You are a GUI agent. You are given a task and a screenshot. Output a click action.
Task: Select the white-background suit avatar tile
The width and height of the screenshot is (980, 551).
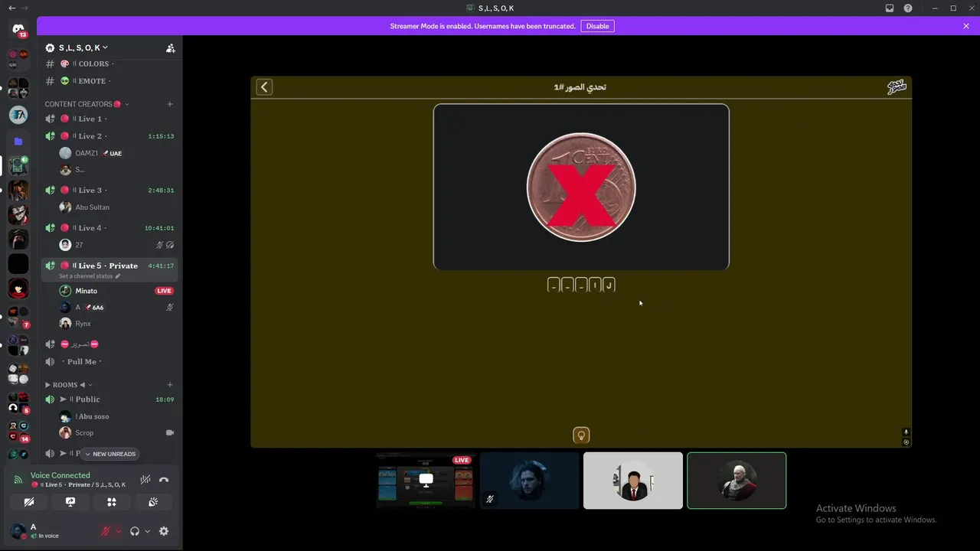click(x=633, y=481)
